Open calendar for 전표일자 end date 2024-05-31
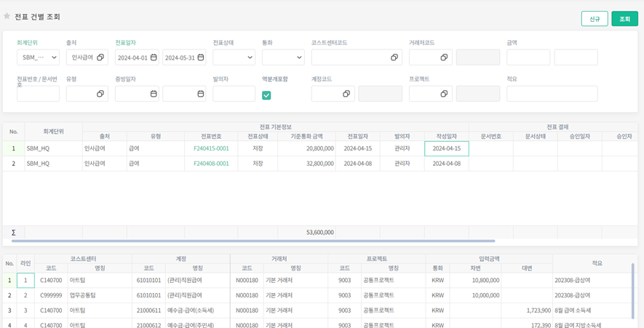 coord(201,57)
